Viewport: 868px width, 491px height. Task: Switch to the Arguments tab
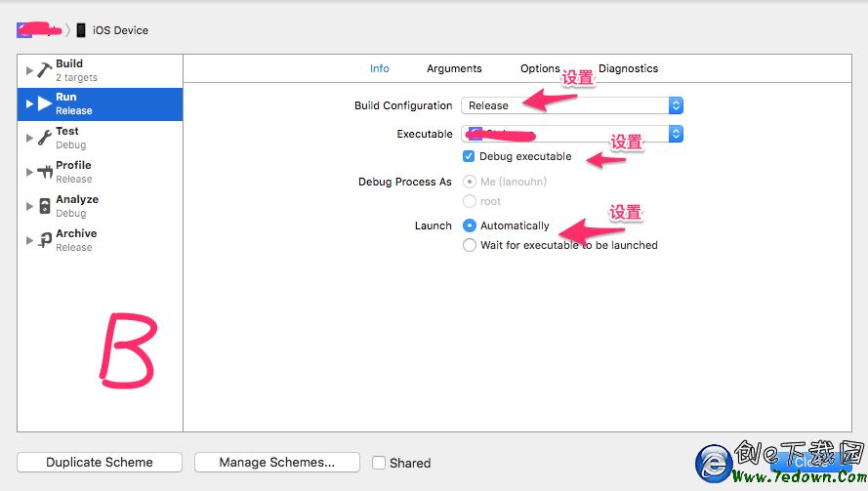coord(454,68)
